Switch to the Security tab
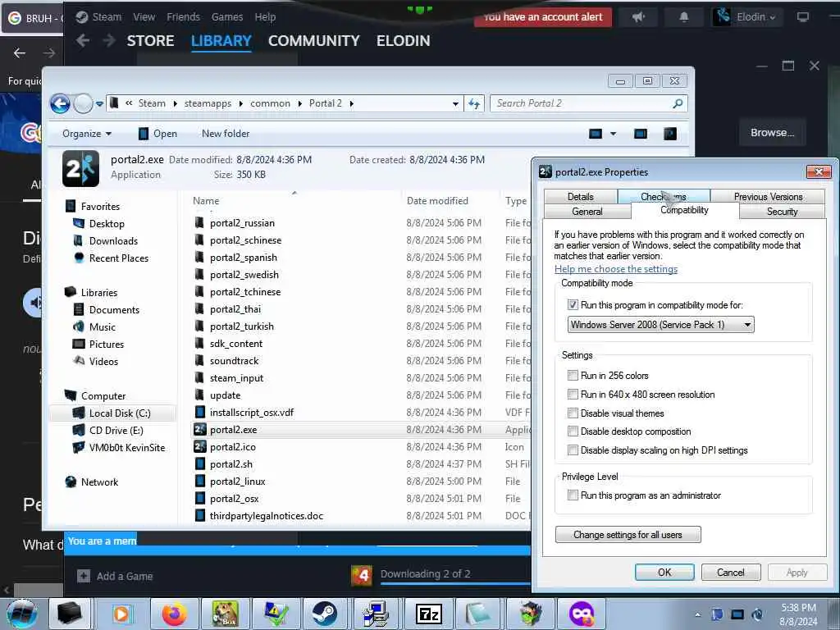This screenshot has width=840, height=630. pos(782,212)
